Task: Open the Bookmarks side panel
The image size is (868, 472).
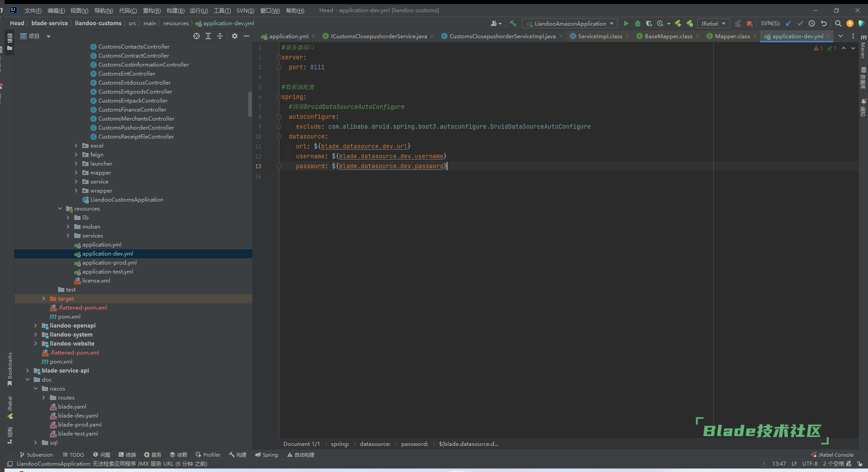Action: click(x=9, y=369)
